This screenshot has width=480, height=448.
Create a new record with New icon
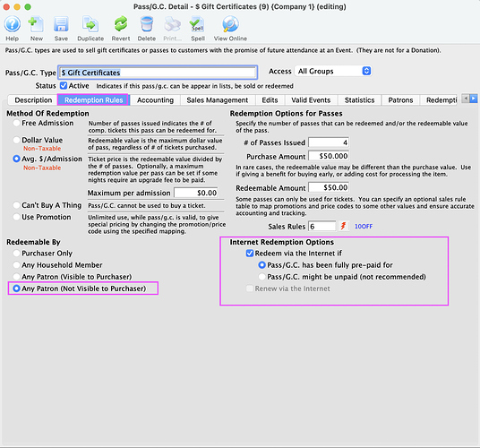tap(36, 24)
